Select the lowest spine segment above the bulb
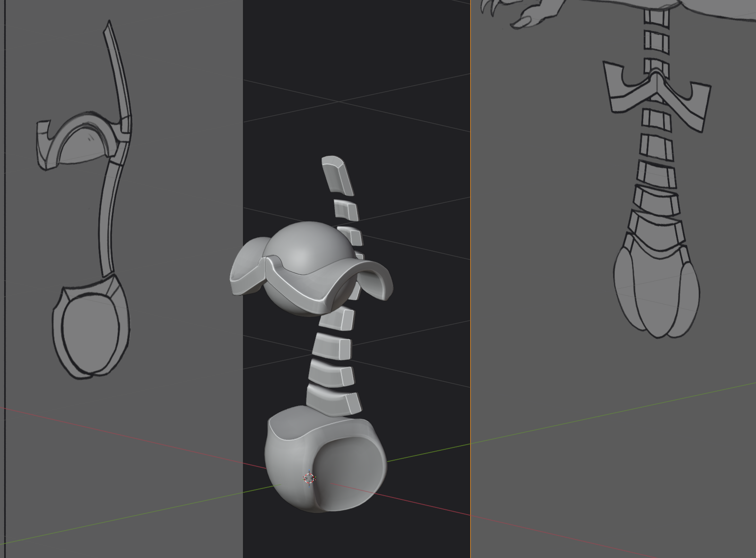The width and height of the screenshot is (756, 558). pyautogui.click(x=333, y=400)
